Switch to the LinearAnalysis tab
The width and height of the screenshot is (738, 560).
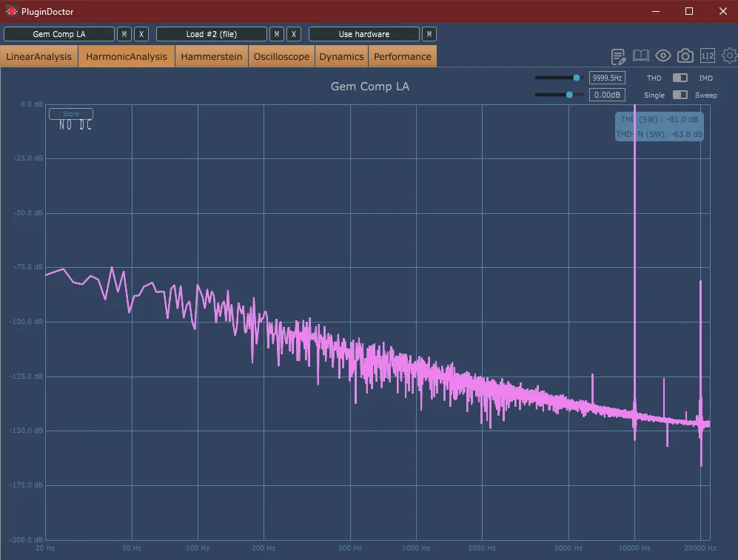(x=39, y=56)
